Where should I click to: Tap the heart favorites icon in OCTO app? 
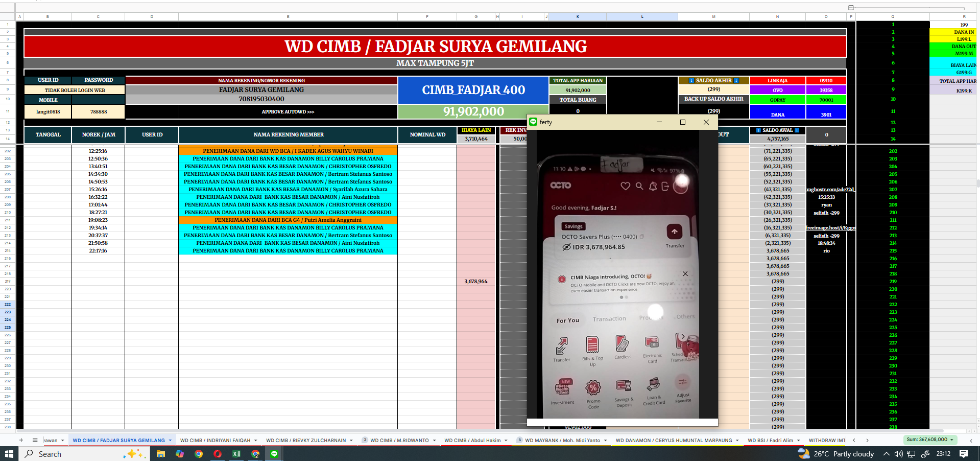625,186
